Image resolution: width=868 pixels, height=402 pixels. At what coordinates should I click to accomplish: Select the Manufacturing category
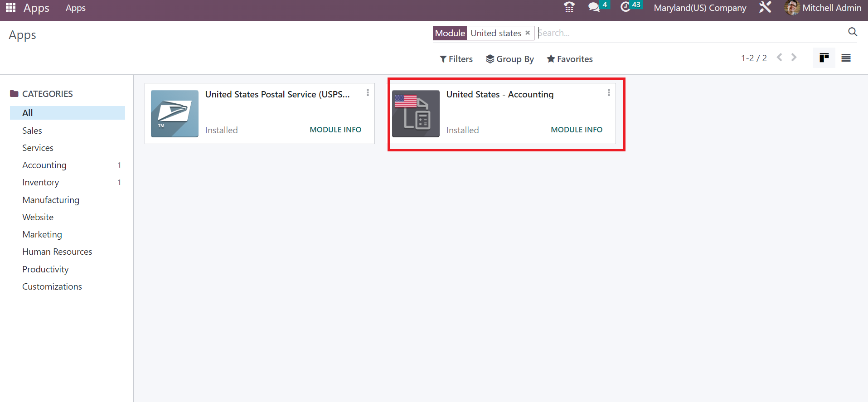coord(68,200)
